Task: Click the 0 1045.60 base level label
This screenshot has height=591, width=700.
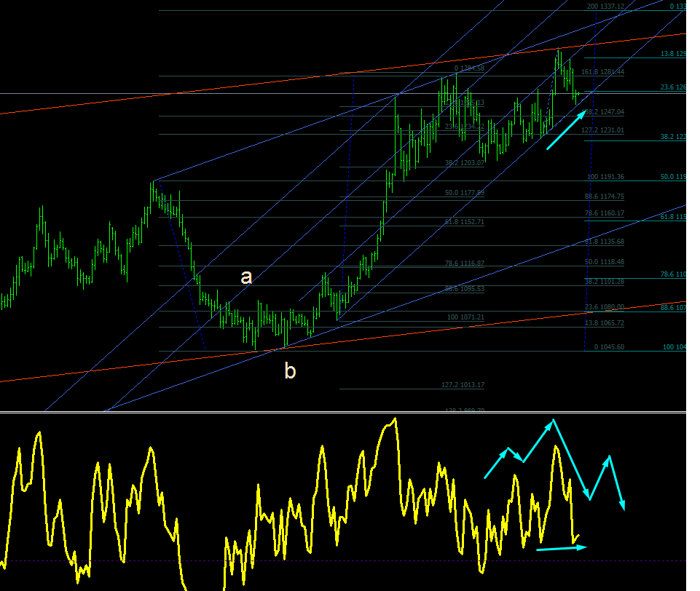Action: [609, 346]
